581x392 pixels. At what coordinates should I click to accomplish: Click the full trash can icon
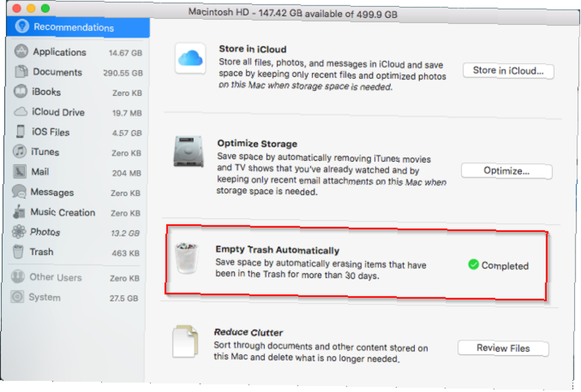[187, 258]
